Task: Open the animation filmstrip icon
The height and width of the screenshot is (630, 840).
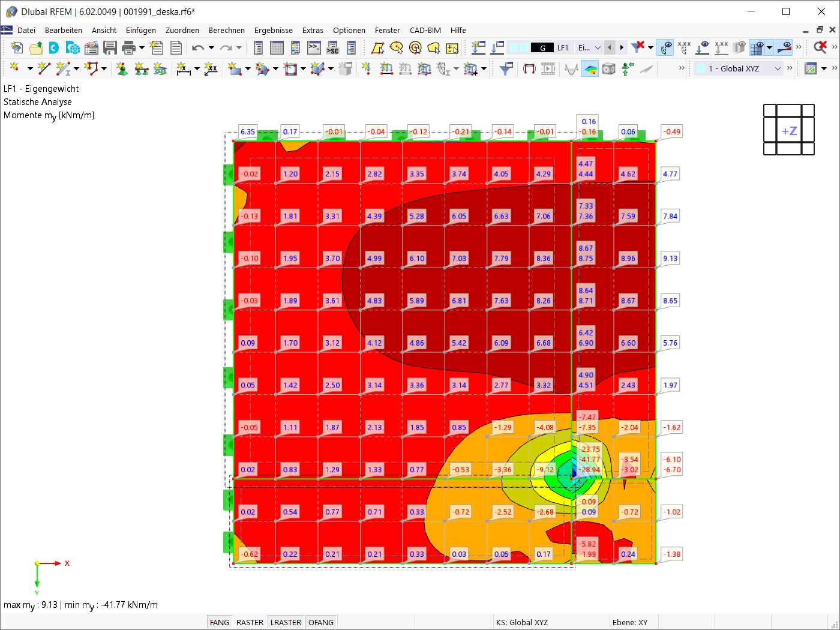Action: (x=548, y=68)
